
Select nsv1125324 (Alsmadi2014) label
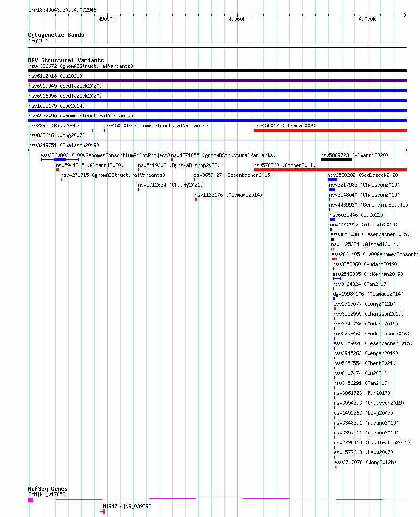[x=365, y=244]
